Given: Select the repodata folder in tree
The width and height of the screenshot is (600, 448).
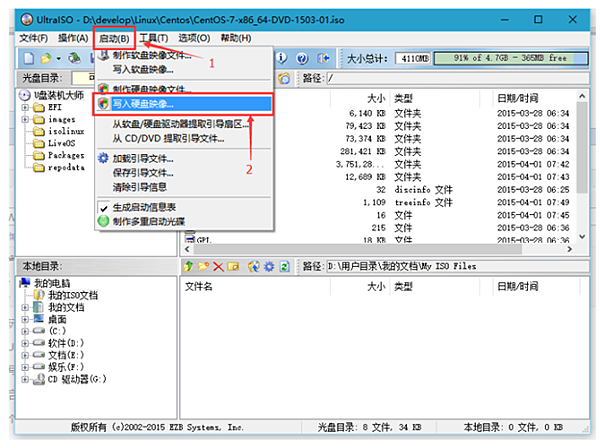Looking at the screenshot, I should point(66,168).
